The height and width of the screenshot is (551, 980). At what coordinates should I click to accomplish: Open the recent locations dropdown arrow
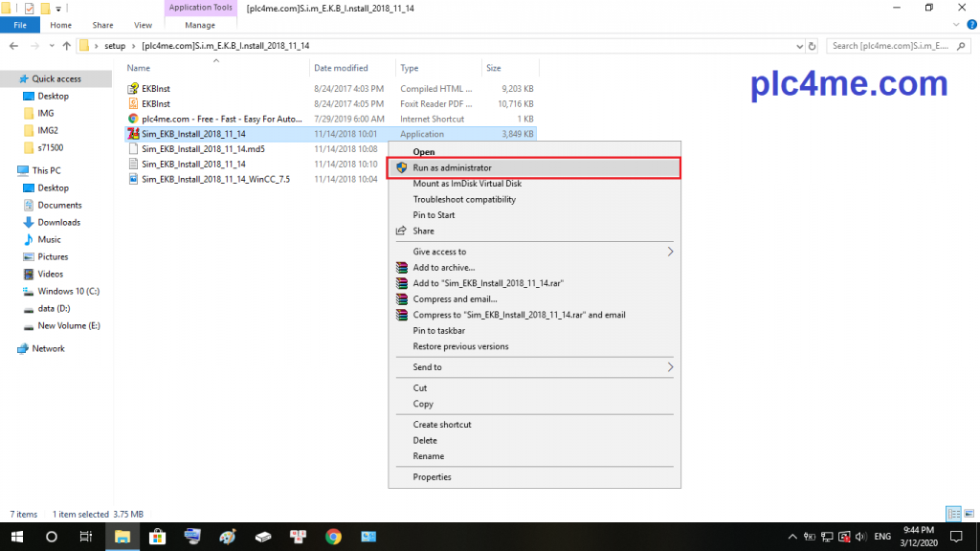click(x=51, y=45)
